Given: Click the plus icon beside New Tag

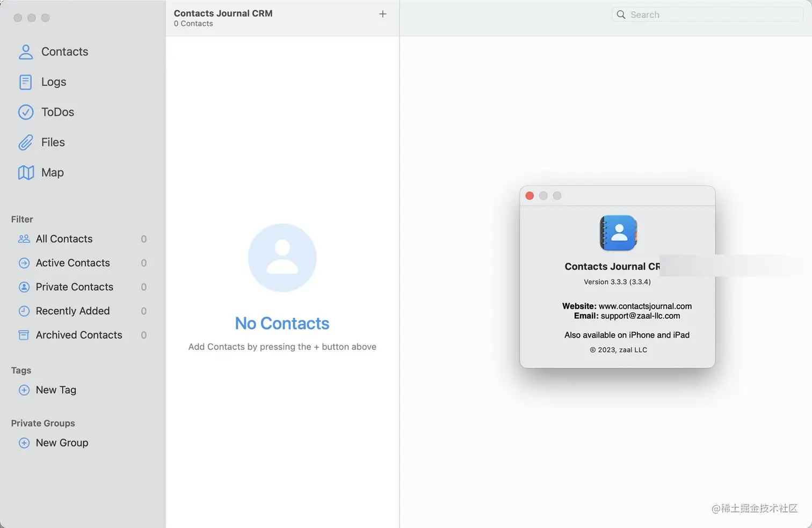Looking at the screenshot, I should [x=24, y=390].
